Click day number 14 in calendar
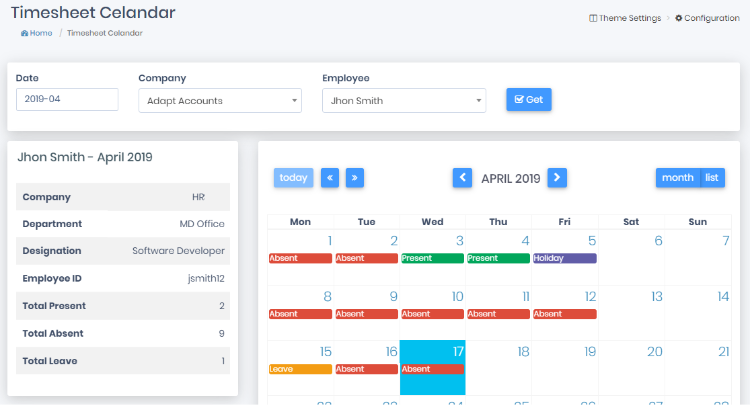Image resolution: width=750 pixels, height=416 pixels. pos(723,297)
